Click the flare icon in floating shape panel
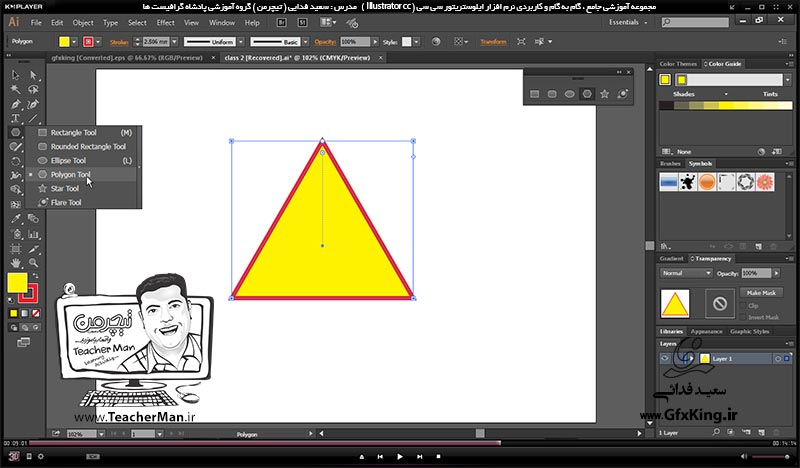The width and height of the screenshot is (800, 468). (x=622, y=94)
